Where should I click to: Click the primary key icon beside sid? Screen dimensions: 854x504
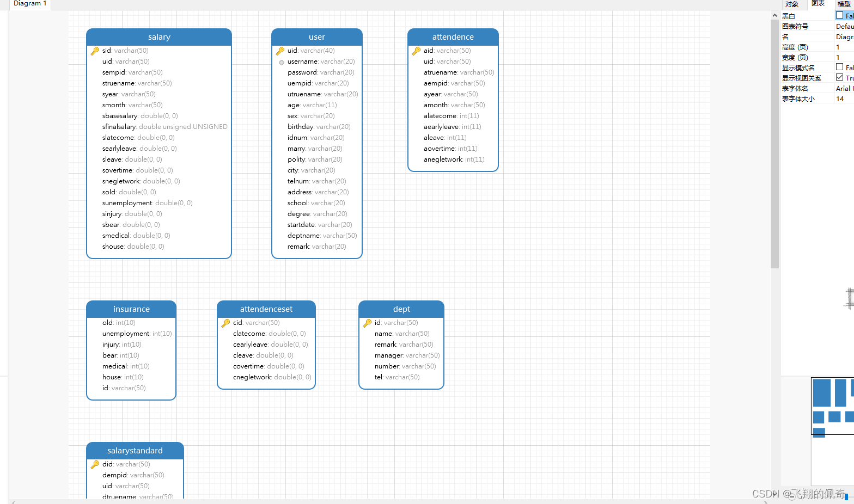coord(95,51)
